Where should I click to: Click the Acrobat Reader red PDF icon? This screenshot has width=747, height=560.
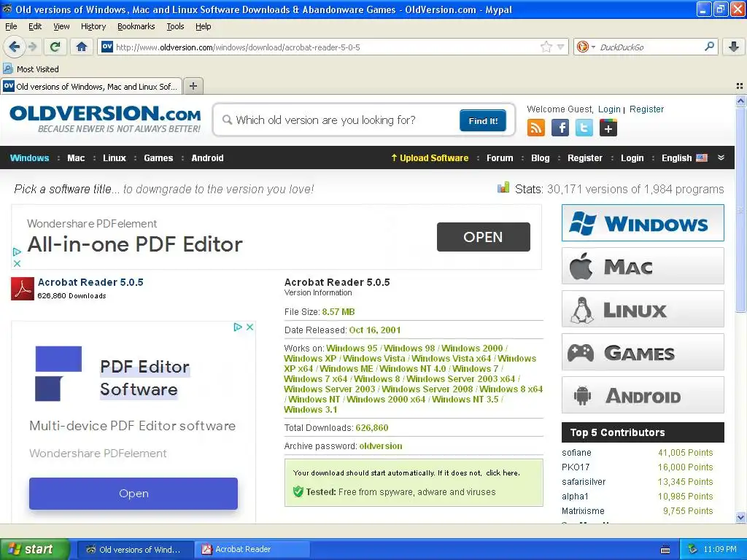pyautogui.click(x=23, y=289)
